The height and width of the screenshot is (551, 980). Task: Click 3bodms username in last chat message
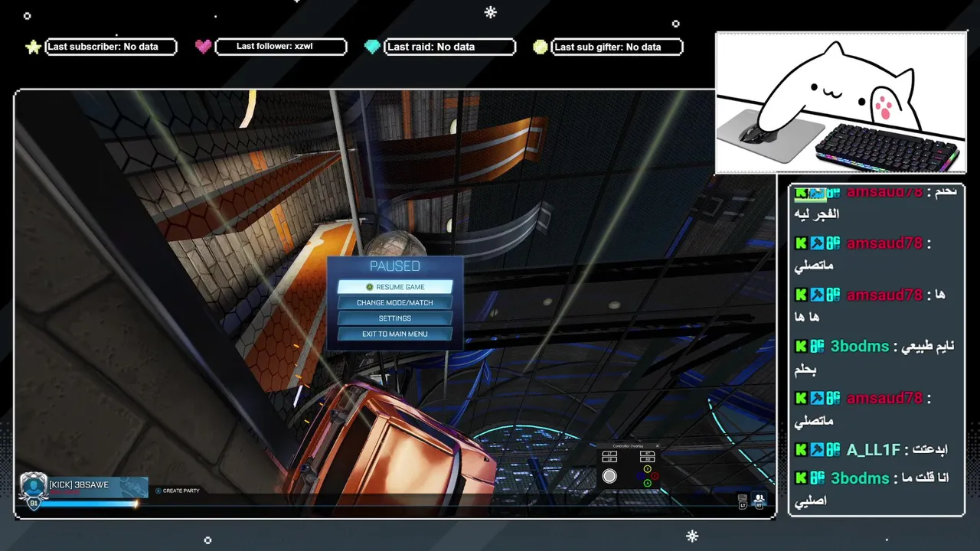click(860, 478)
